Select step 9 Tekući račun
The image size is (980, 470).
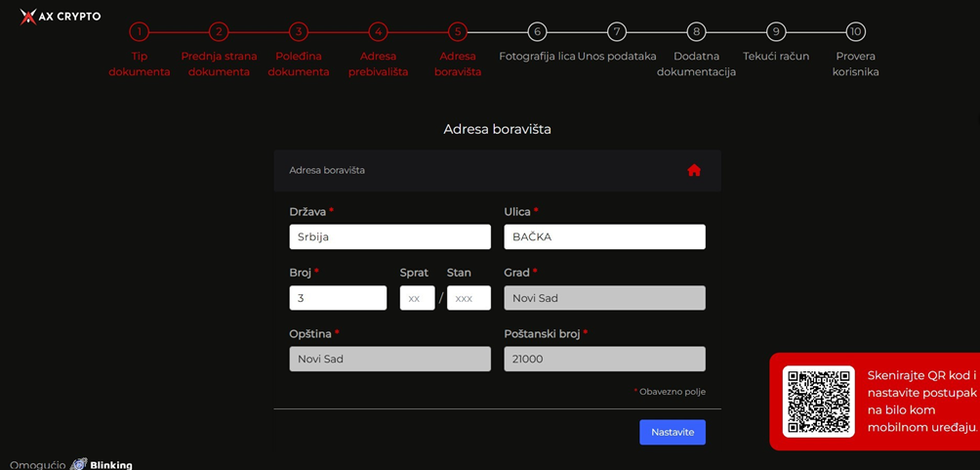[x=776, y=31]
